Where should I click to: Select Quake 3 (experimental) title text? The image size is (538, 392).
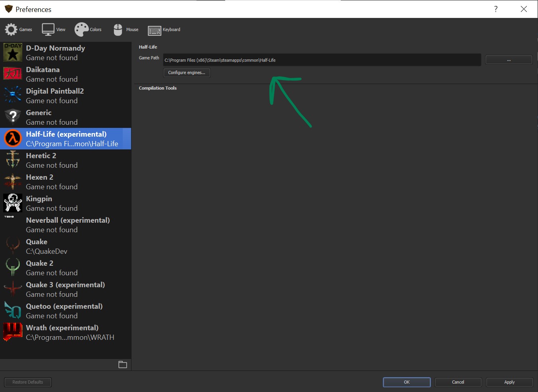pyautogui.click(x=65, y=285)
